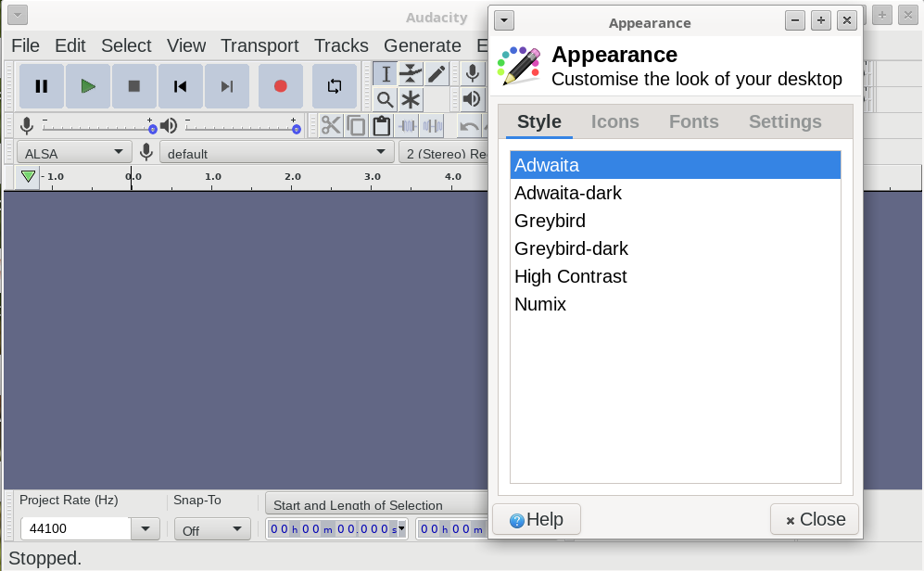Open the View menu
The image size is (924, 571).
coord(186,45)
